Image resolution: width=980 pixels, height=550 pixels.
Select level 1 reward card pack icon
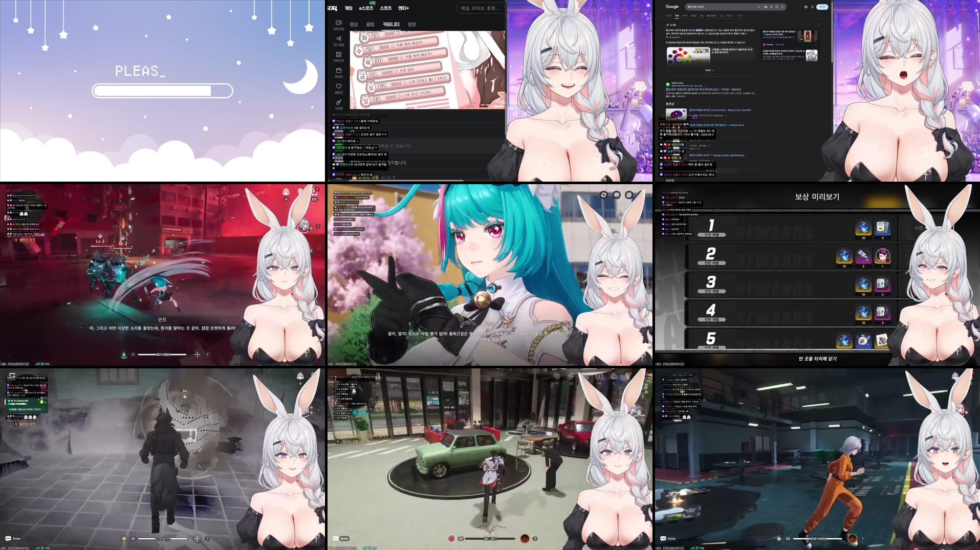click(882, 228)
